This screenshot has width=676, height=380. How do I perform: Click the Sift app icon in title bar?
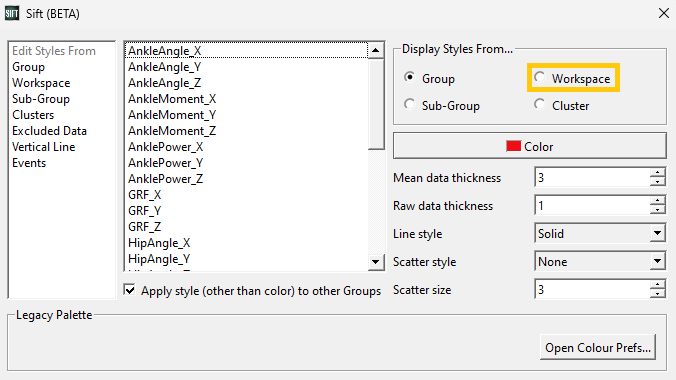click(12, 13)
